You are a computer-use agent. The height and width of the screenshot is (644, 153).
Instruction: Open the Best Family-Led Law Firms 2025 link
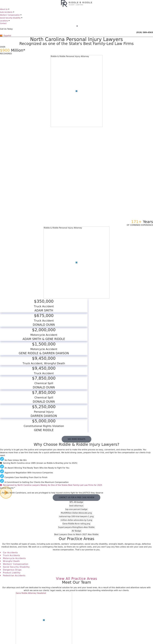click(x=52, y=485)
